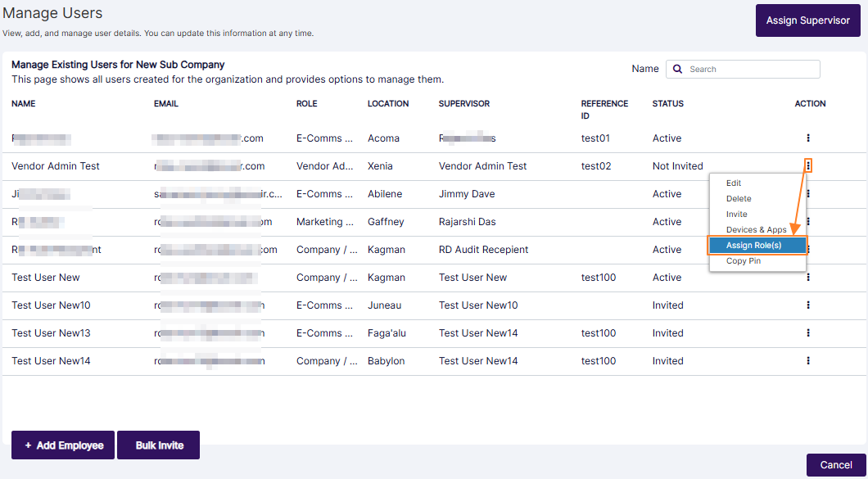Open the actions menu for Test User New10
Screen dimensions: 868x479
[x=807, y=305]
